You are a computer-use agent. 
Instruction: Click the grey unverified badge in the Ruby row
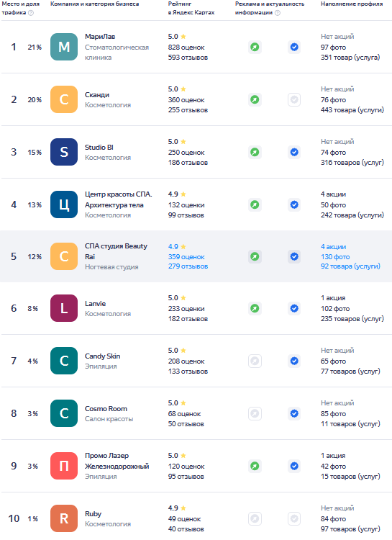pos(294,518)
